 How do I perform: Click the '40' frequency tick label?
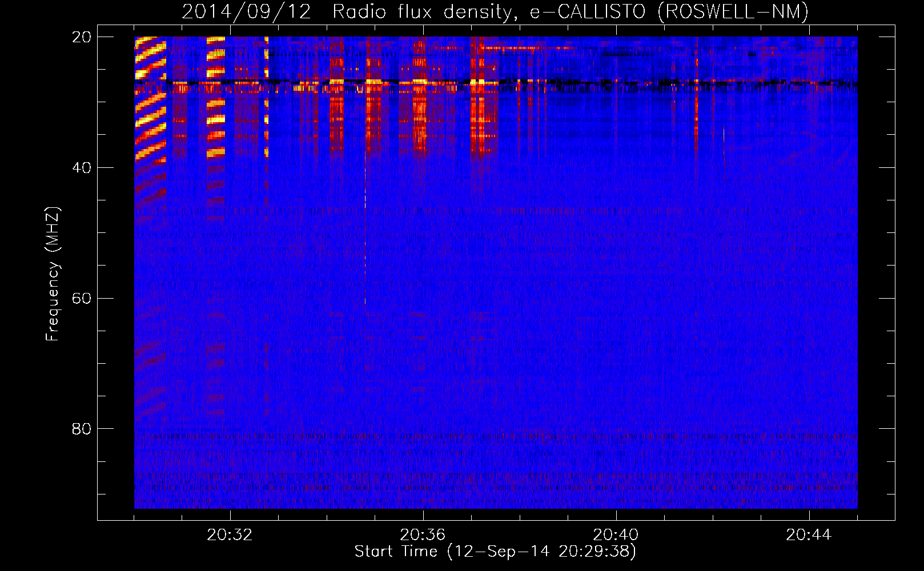[82, 168]
